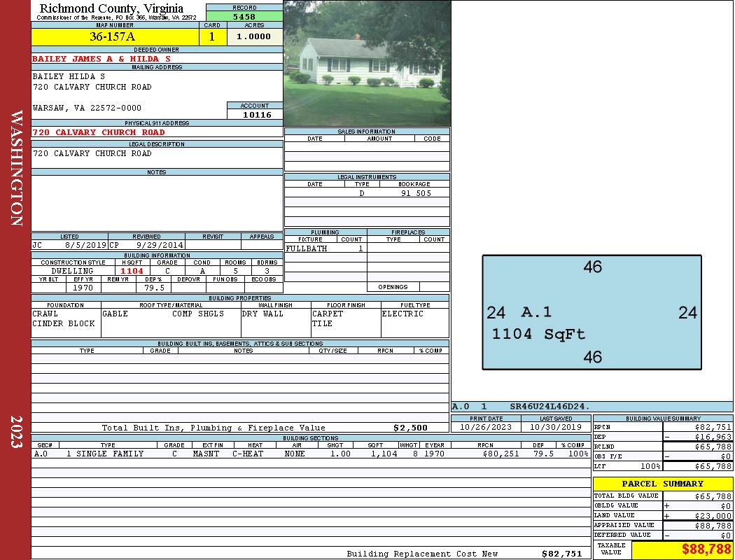Click the blue building sketch labeled A.1
The width and height of the screenshot is (735, 560).
tap(591, 312)
